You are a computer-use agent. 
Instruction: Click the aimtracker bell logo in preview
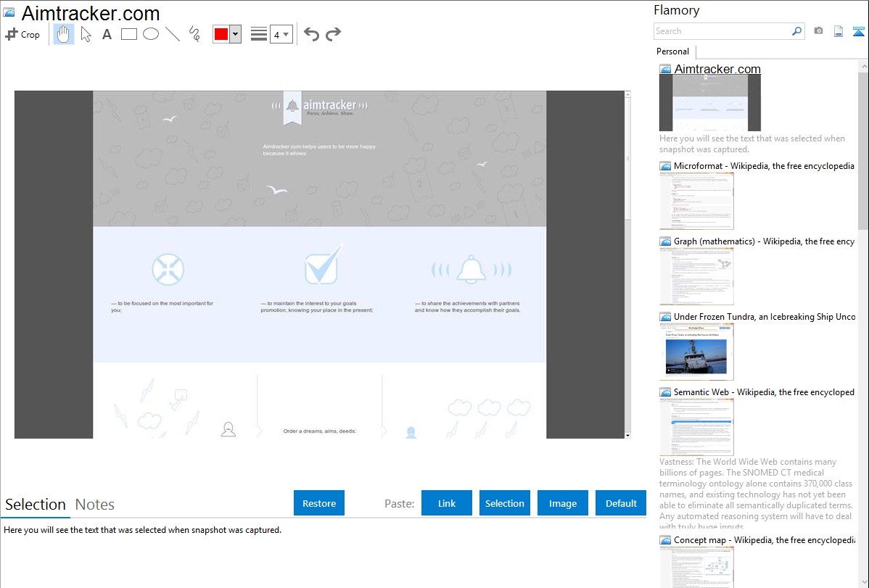coord(292,107)
